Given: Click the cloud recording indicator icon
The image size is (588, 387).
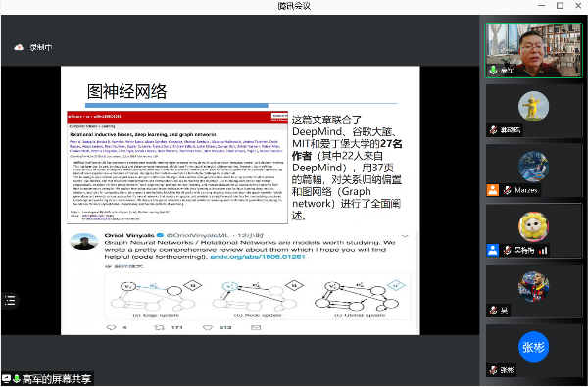Looking at the screenshot, I should coord(19,47).
